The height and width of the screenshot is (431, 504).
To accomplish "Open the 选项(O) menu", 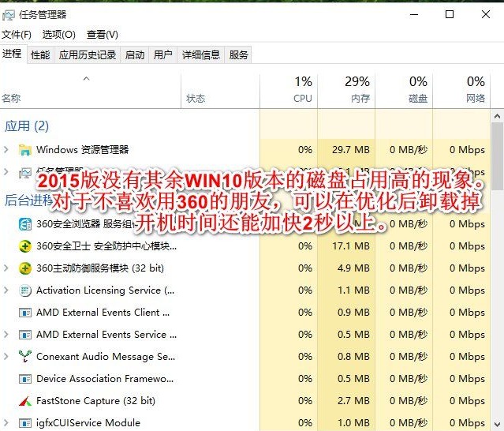I will tap(59, 35).
